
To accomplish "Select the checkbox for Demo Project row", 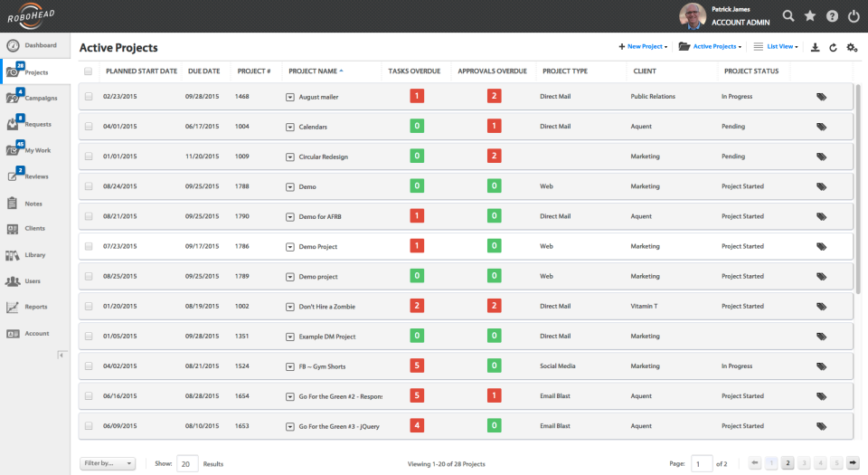I will coord(89,246).
